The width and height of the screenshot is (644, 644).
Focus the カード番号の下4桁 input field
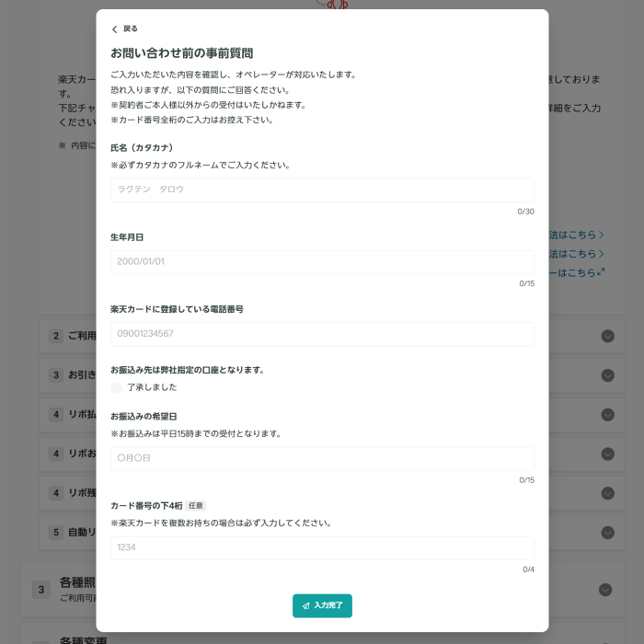coord(322,548)
